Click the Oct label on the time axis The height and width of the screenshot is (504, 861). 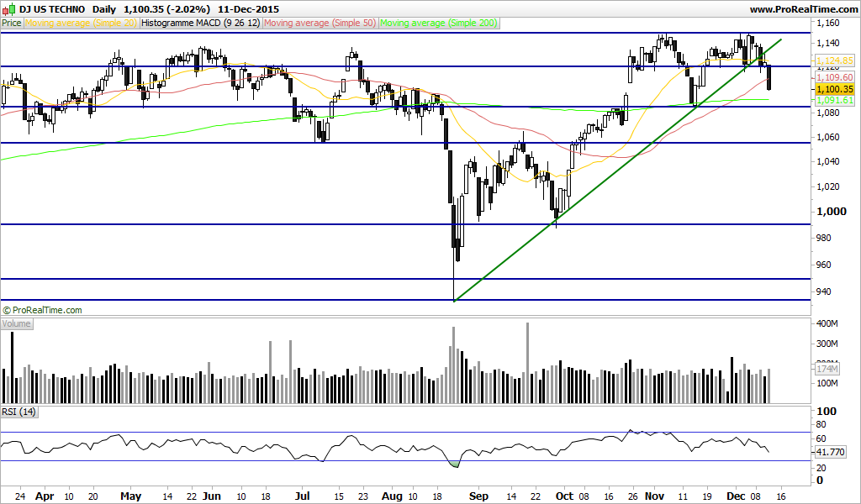tap(564, 496)
